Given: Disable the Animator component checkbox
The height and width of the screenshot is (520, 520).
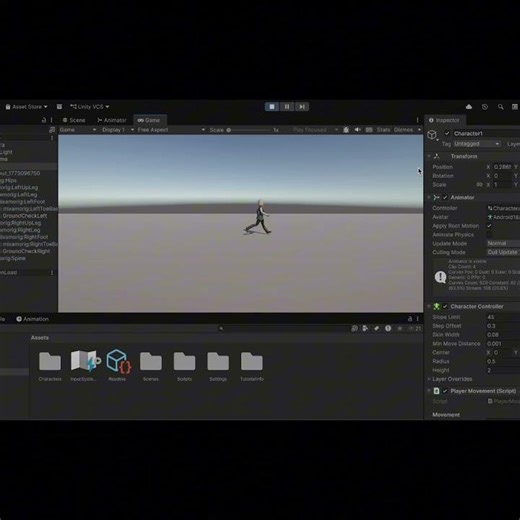Looking at the screenshot, I should pyautogui.click(x=445, y=197).
